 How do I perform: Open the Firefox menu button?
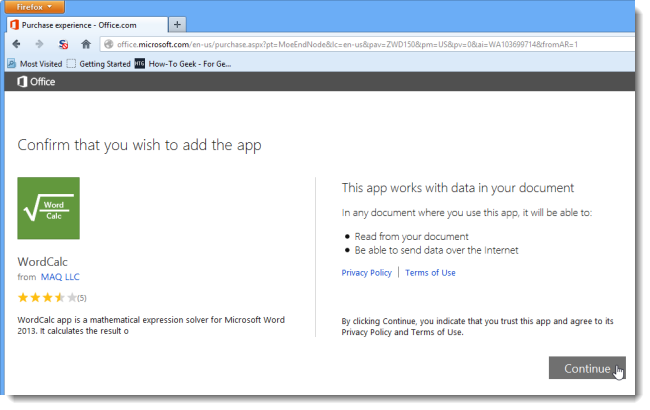(34, 7)
